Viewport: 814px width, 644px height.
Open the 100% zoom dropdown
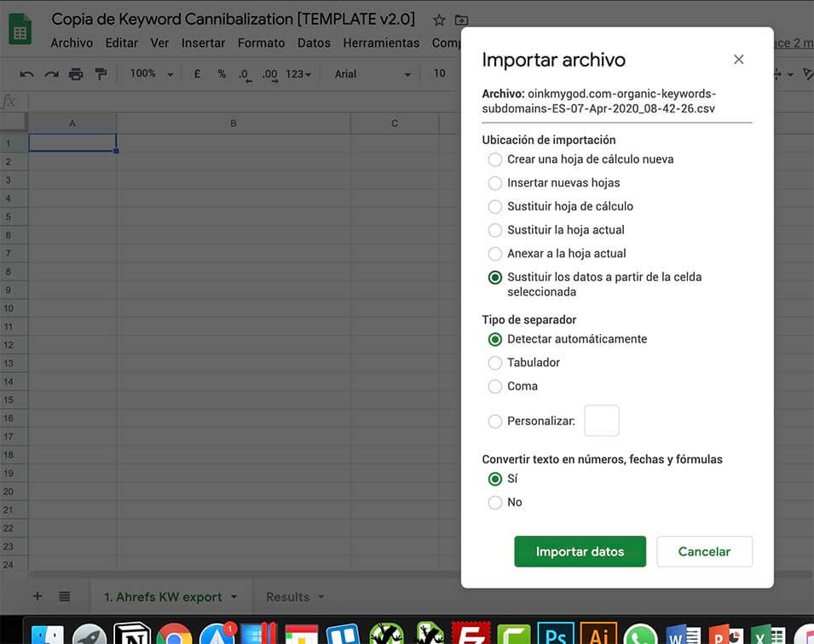(x=151, y=74)
